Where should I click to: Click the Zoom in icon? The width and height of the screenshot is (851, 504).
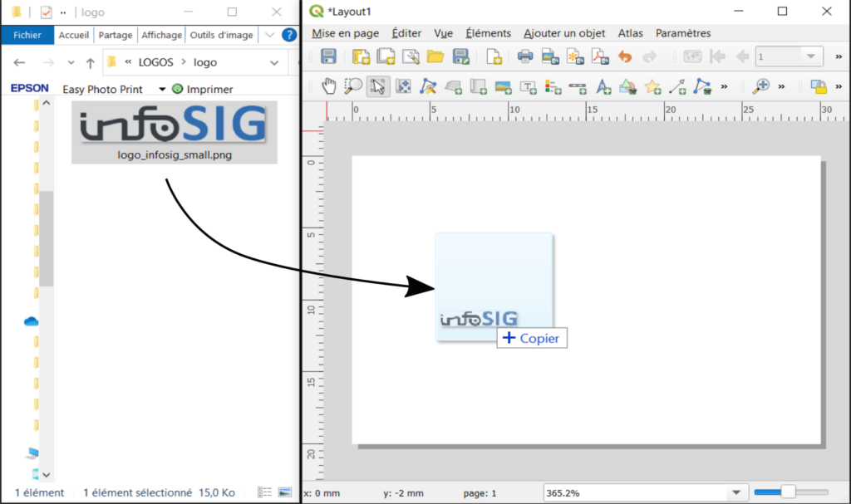pos(761,86)
